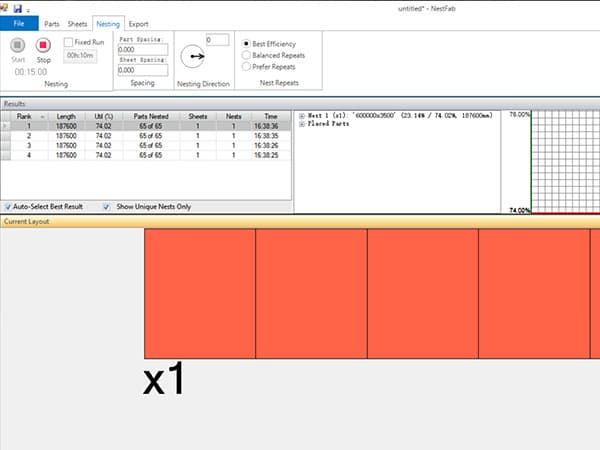Switch to the Parts tab
The width and height of the screenshot is (600, 450).
pyautogui.click(x=52, y=24)
